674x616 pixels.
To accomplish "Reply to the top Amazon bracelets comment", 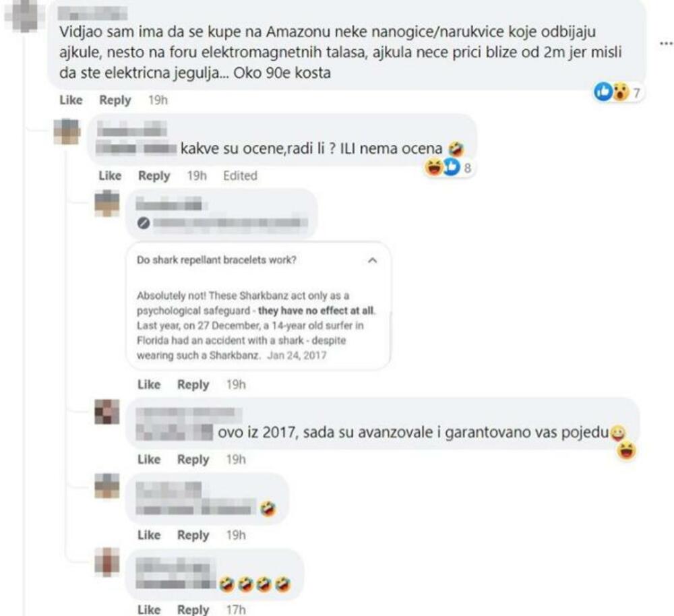I will [x=115, y=100].
